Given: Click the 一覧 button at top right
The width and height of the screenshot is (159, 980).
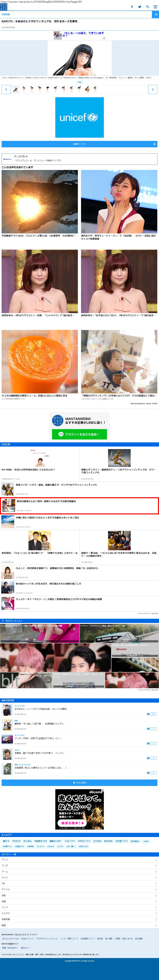Looking at the screenshot, I should (155, 14).
